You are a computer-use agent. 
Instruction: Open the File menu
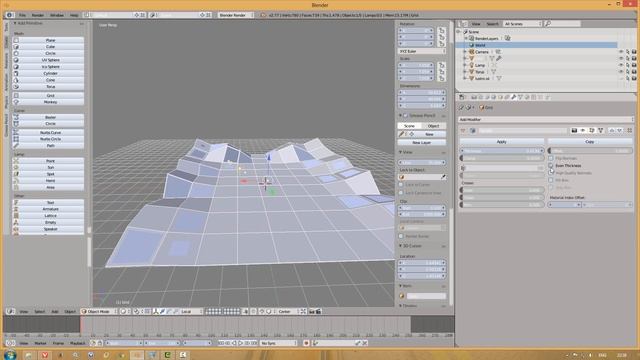[22, 15]
